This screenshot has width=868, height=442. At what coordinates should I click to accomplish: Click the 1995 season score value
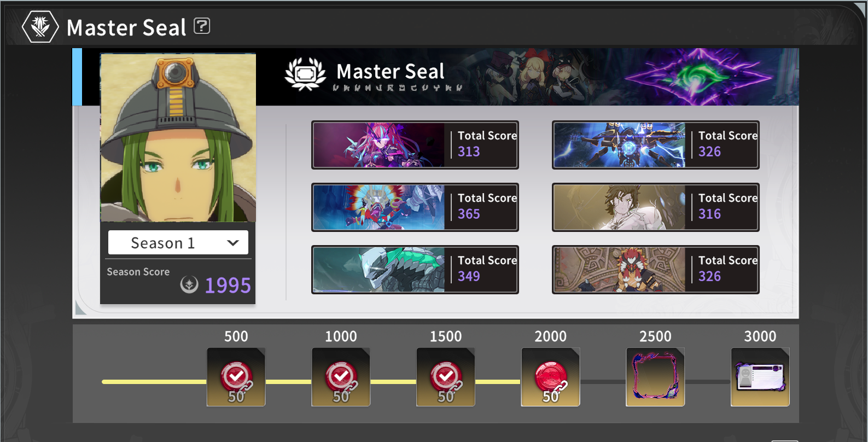tap(228, 285)
